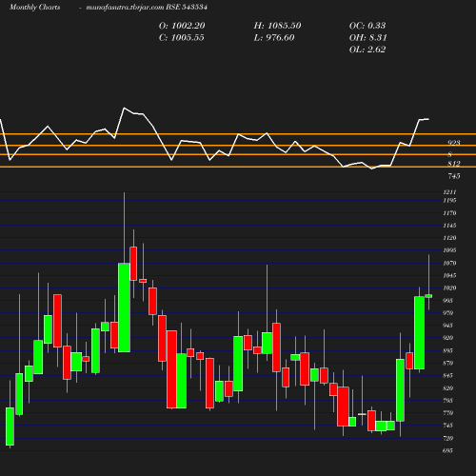Screen dimensions: 476x476
Task: Click the tall green candle with wick reaching 1211
Action: click(x=124, y=307)
